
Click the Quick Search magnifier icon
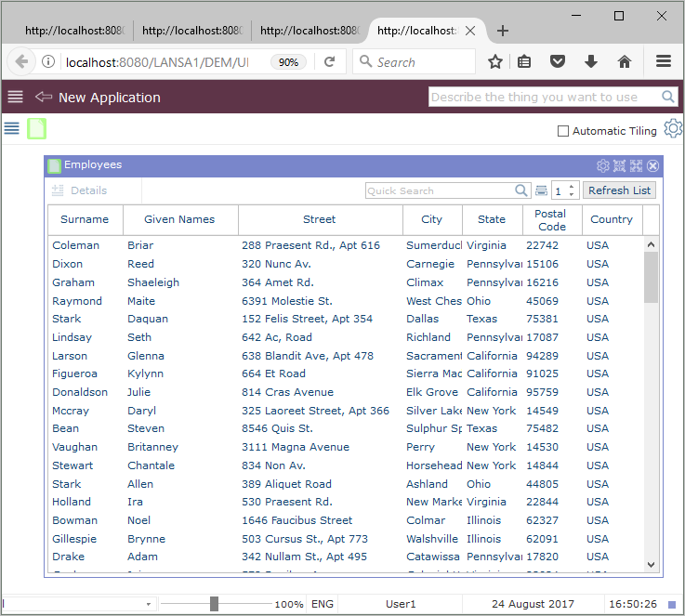point(520,190)
